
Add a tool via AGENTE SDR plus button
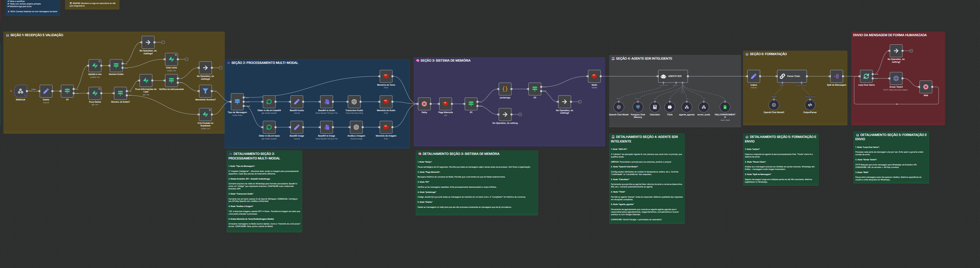pos(683,91)
